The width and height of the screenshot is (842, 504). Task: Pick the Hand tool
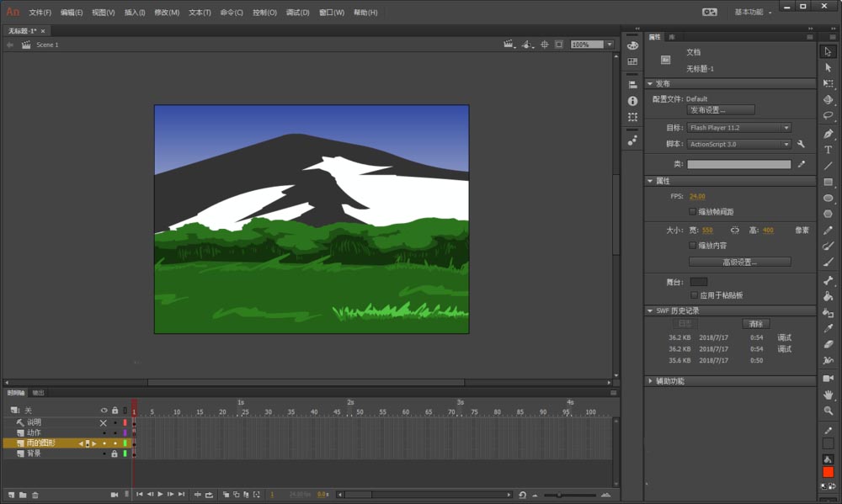tap(828, 395)
